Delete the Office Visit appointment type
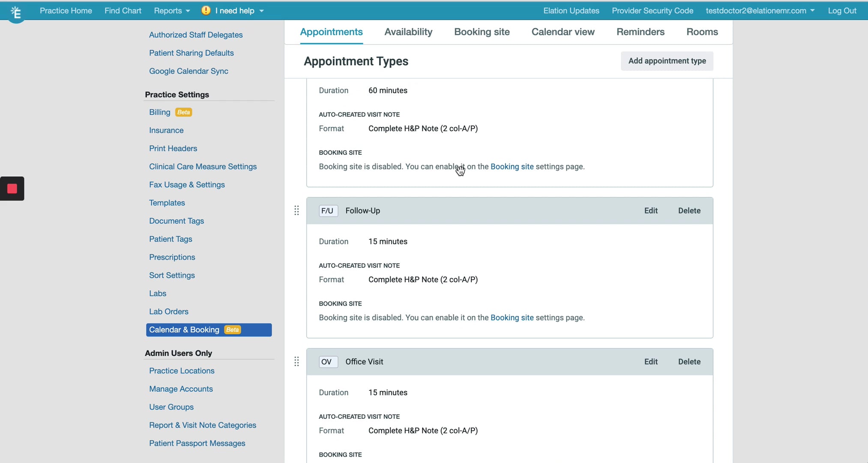 689,361
